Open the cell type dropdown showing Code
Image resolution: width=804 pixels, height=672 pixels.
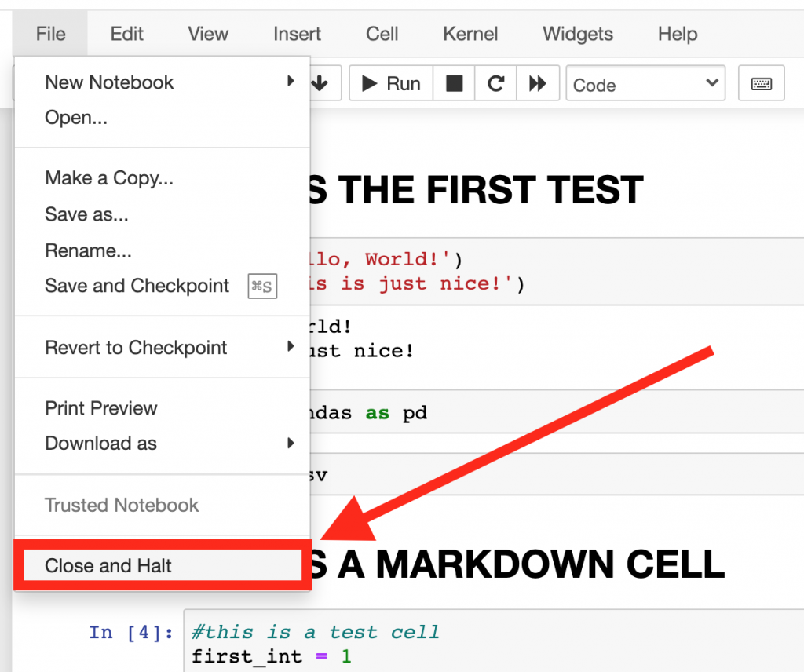[645, 82]
